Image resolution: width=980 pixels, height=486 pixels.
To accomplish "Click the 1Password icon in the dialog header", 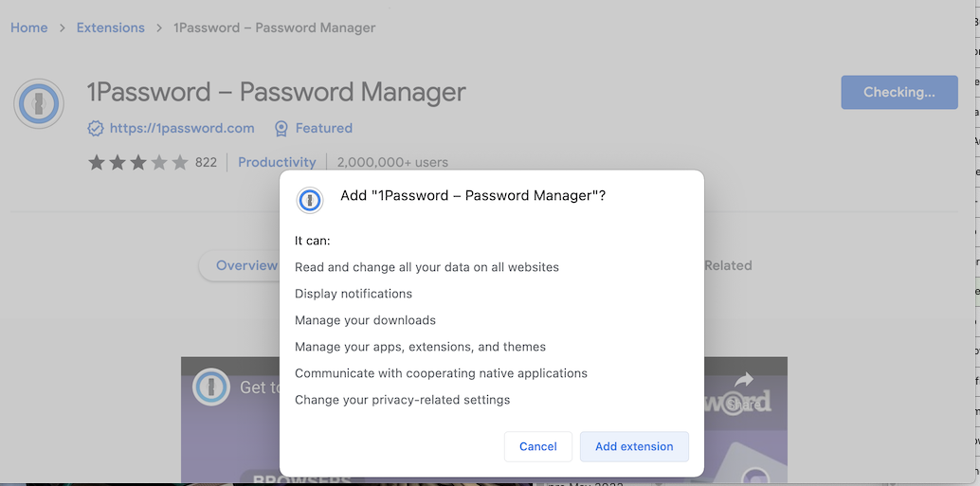I will coord(310,200).
